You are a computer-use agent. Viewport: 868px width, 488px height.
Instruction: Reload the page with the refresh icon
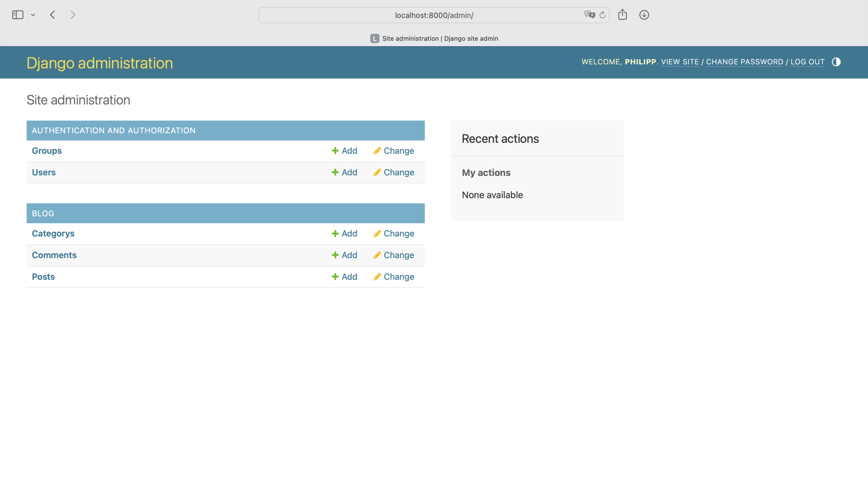pos(603,15)
